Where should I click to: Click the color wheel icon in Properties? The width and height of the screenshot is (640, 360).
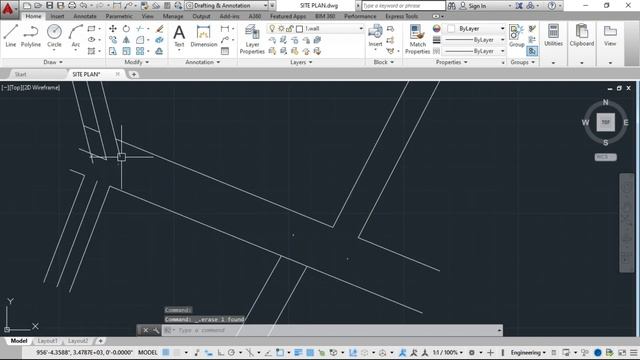(436, 29)
